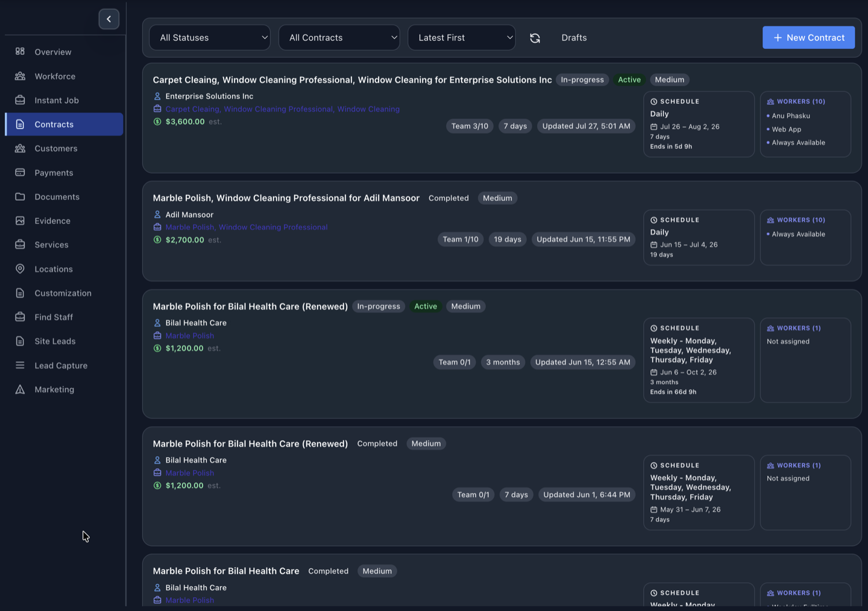Click the Overview sidebar icon
Viewport: 868px width, 611px height.
click(20, 52)
